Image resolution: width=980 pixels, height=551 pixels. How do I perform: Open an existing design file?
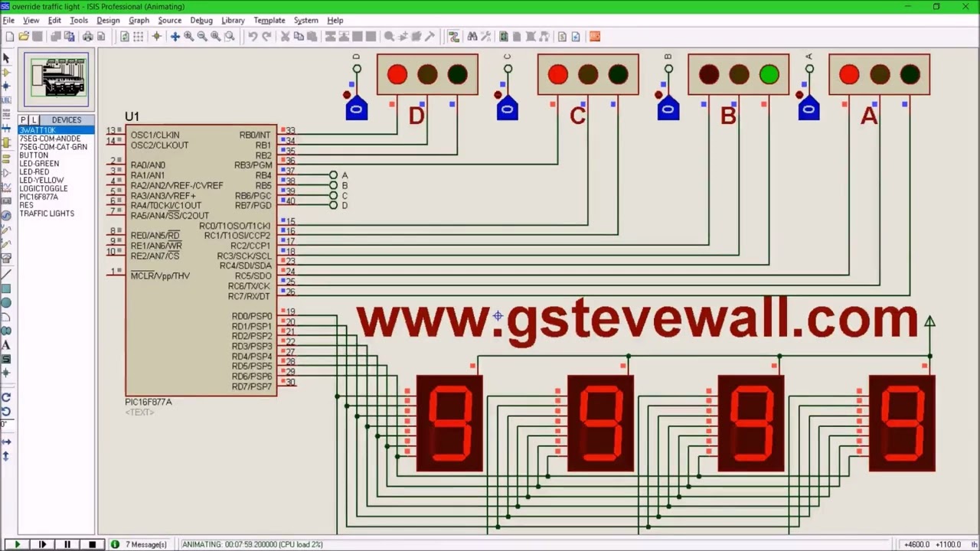click(23, 36)
